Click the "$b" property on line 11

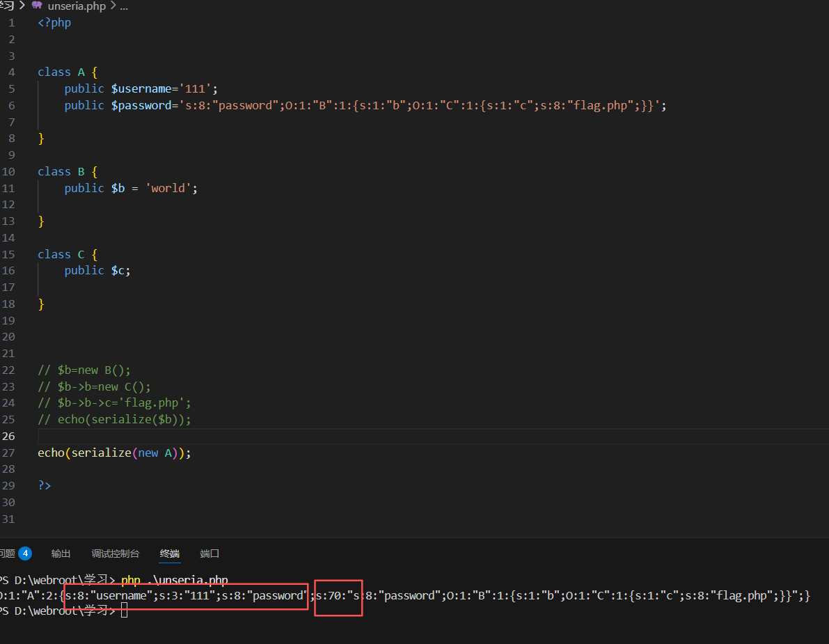pyautogui.click(x=118, y=188)
